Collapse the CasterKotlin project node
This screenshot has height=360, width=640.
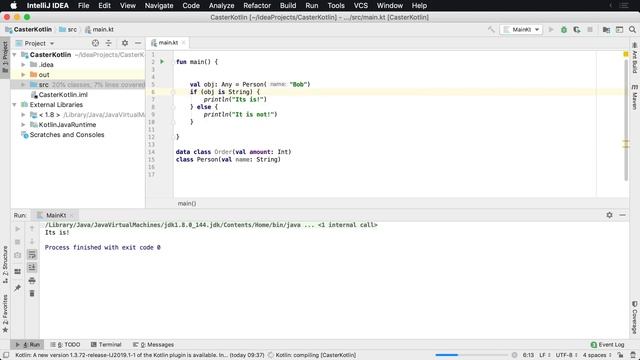[x=15, y=55]
